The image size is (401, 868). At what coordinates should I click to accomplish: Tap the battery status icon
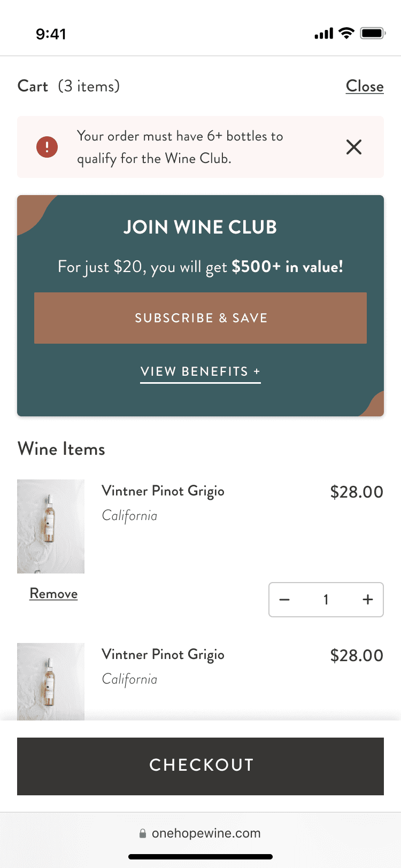[373, 34]
